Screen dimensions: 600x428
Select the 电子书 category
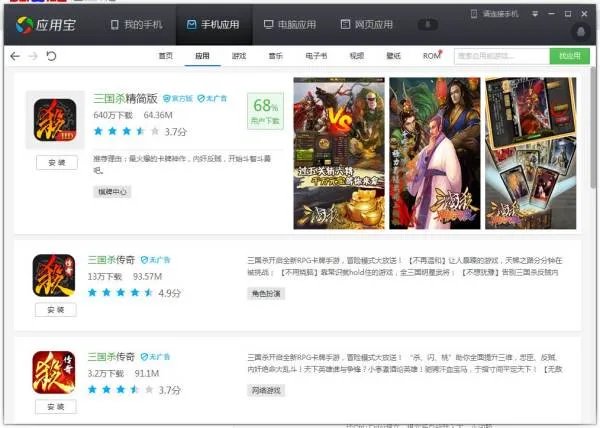pyautogui.click(x=316, y=56)
